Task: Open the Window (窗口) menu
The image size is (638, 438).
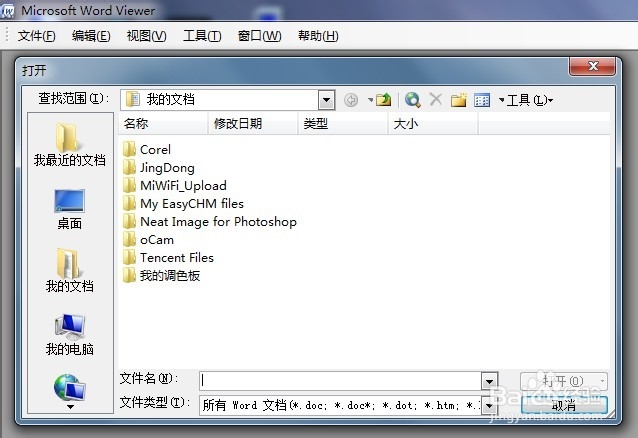Action: click(260, 36)
